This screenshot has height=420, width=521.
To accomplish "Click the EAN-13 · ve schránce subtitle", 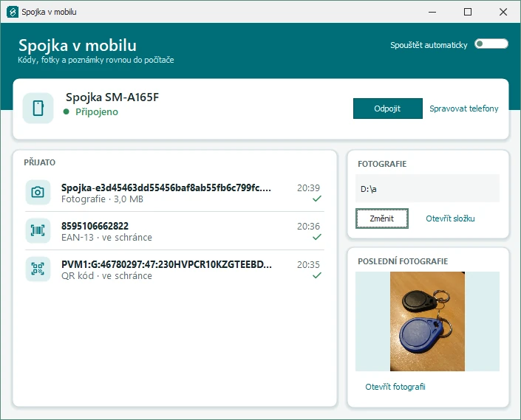I will tap(106, 238).
